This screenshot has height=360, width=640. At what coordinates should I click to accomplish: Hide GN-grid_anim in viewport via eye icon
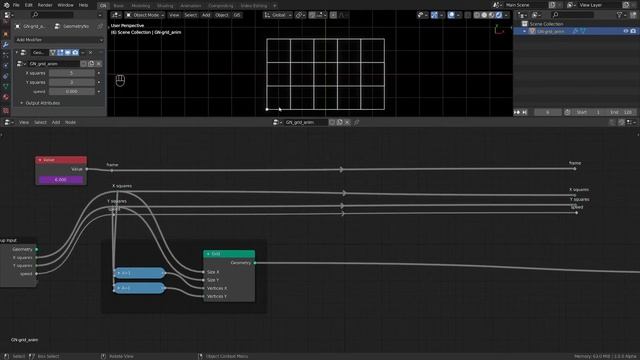pos(626,31)
